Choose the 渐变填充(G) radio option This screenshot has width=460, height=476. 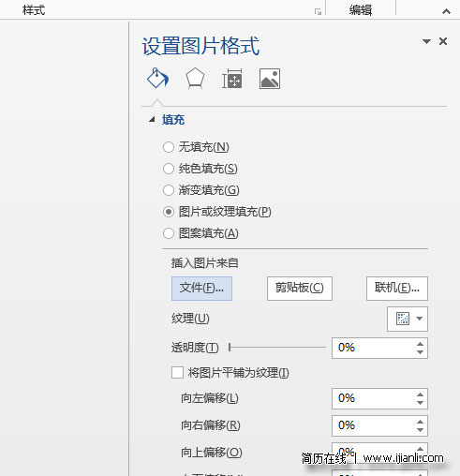pos(169,190)
